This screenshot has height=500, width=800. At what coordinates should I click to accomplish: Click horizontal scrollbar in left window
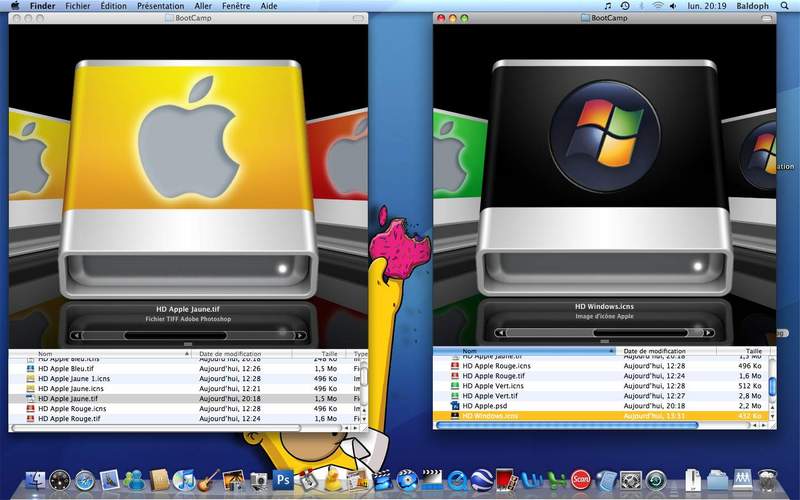point(156,428)
